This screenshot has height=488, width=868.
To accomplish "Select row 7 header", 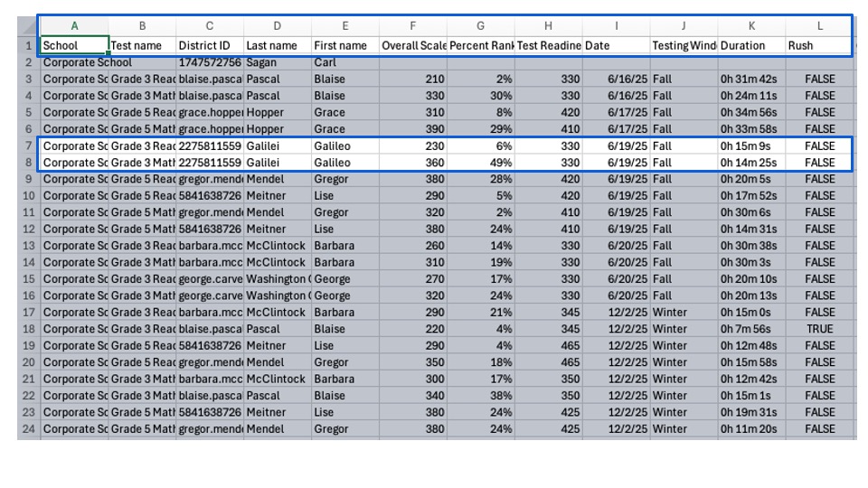I will point(29,146).
